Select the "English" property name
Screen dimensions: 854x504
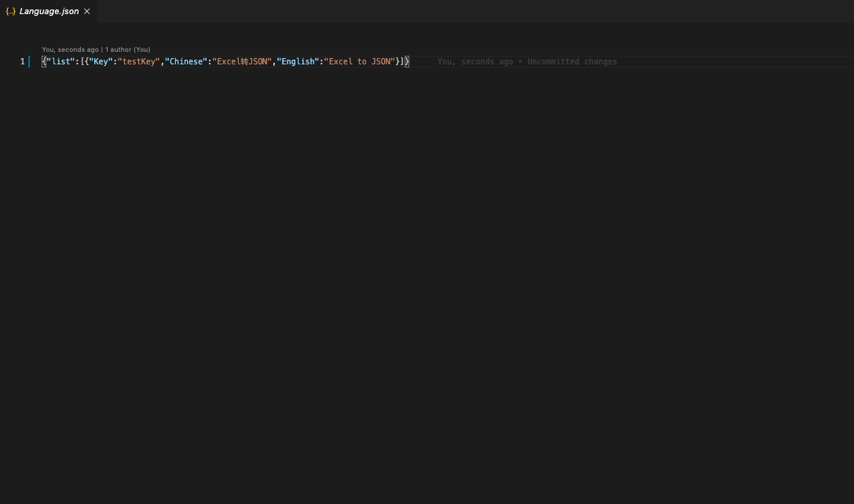298,61
